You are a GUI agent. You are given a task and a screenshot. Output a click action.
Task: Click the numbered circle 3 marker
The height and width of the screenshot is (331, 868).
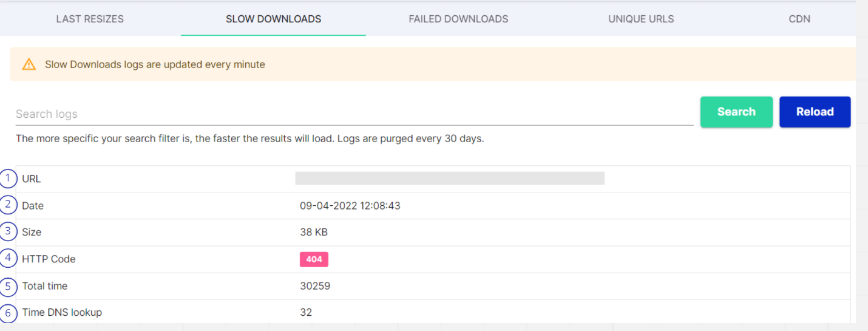8,231
